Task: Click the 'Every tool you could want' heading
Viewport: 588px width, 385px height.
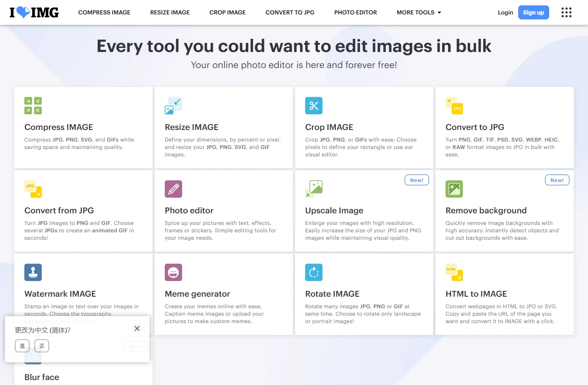Action: [x=294, y=46]
